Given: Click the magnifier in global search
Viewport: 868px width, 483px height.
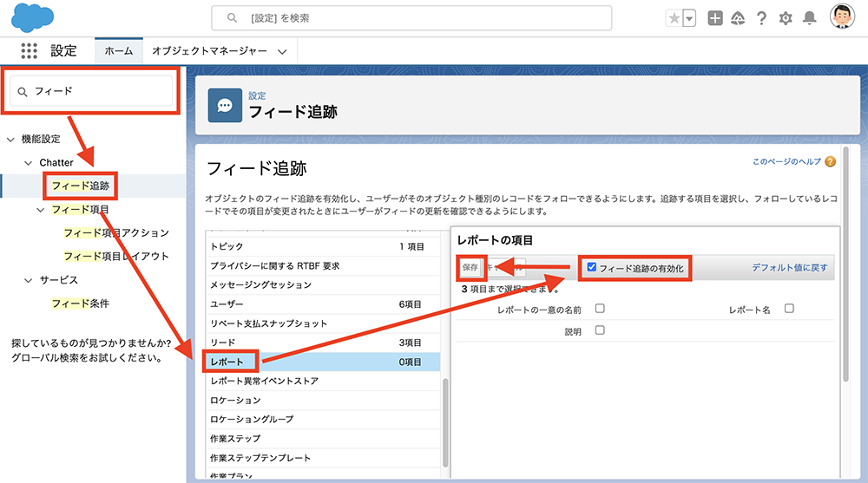Looking at the screenshot, I should pos(232,18).
